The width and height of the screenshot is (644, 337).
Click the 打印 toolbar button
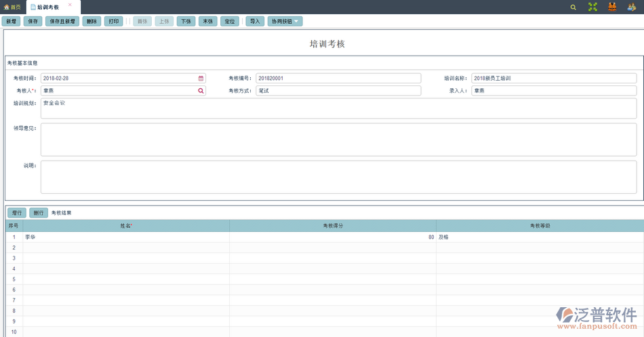pyautogui.click(x=114, y=22)
